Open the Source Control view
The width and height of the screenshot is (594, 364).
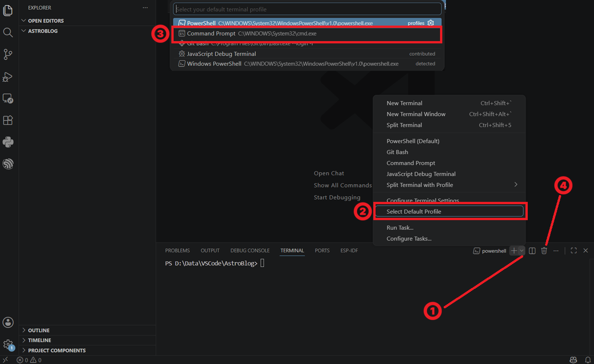pyautogui.click(x=8, y=54)
